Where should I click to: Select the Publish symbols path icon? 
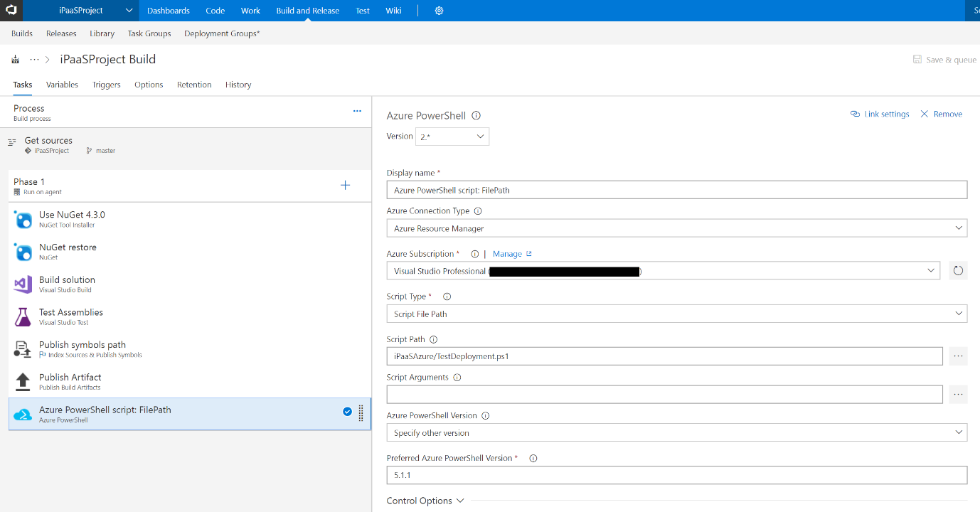coord(23,349)
